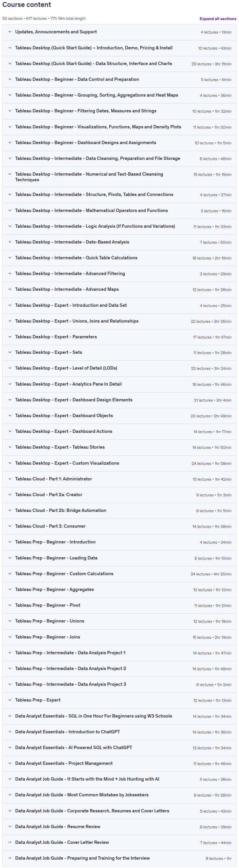
Task: Expand chevron for Intermediate - Quick Table Calculations
Action: [10, 258]
